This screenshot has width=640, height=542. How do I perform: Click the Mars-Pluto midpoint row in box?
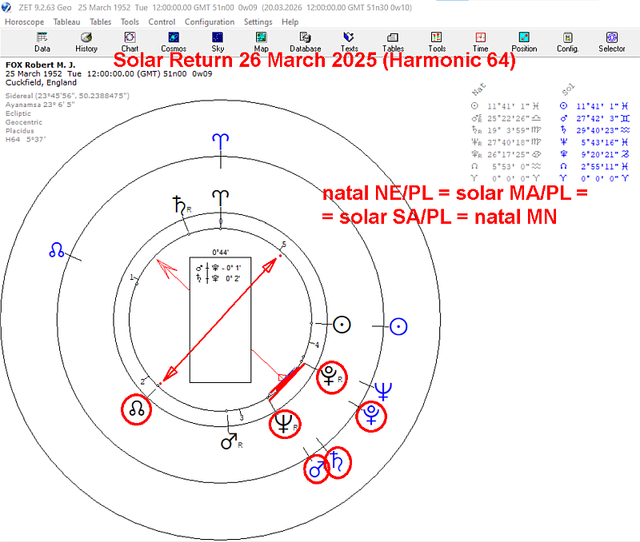pyautogui.click(x=219, y=268)
